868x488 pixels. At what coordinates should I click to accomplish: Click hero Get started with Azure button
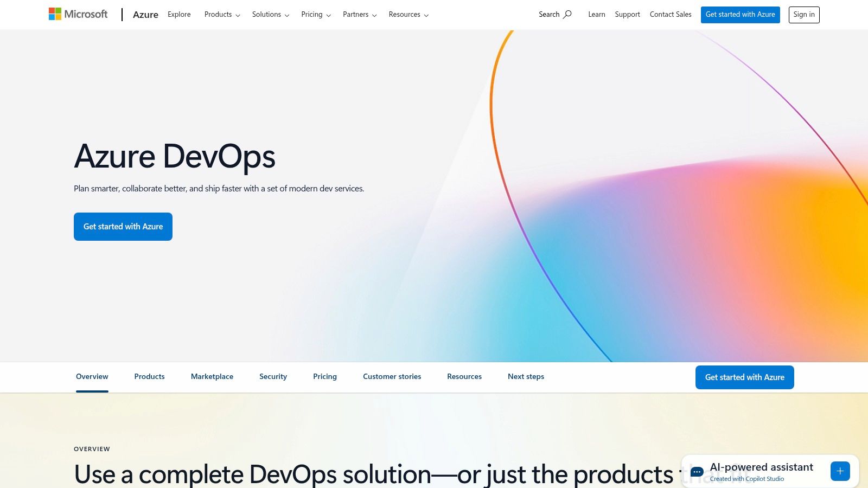(x=123, y=227)
